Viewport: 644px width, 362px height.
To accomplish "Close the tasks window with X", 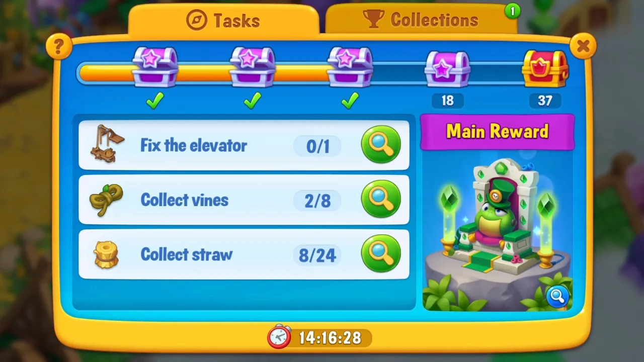I will pyautogui.click(x=583, y=46).
